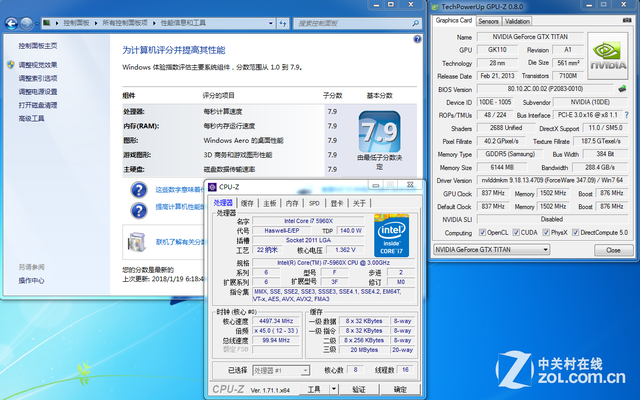The height and width of the screenshot is (400, 640).
Task: Click the 确定 button in CPU-Z
Action: click(400, 389)
